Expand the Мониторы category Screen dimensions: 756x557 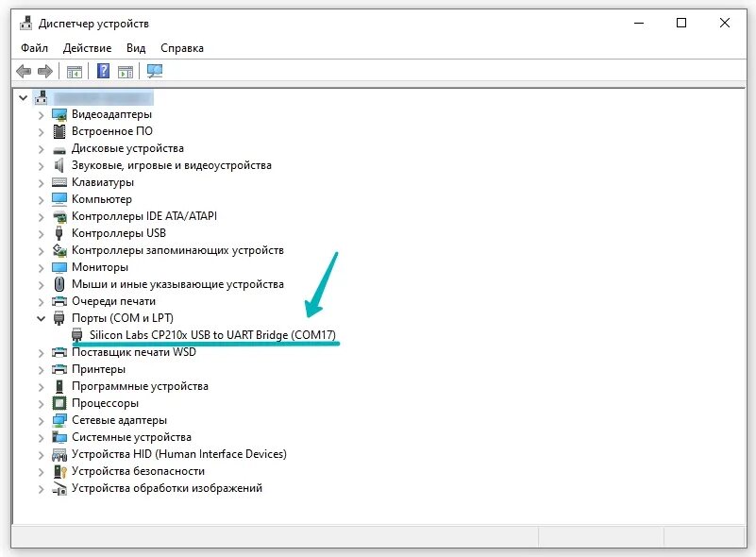(x=41, y=268)
